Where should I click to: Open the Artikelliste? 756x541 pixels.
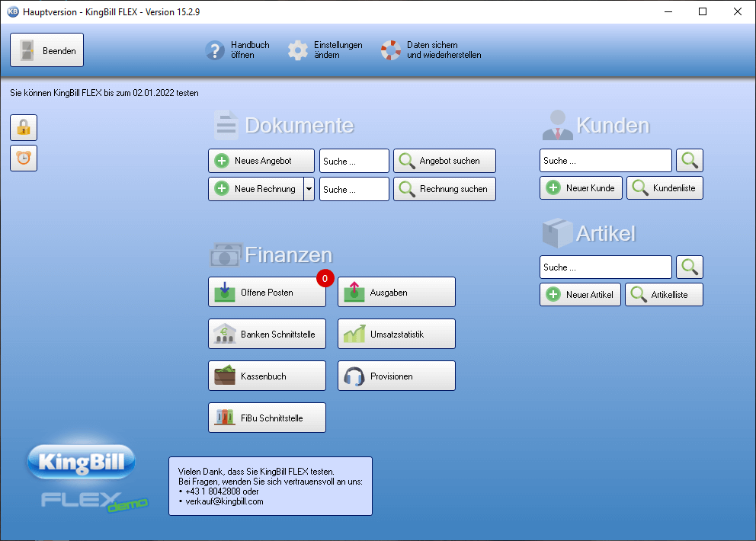(664, 295)
